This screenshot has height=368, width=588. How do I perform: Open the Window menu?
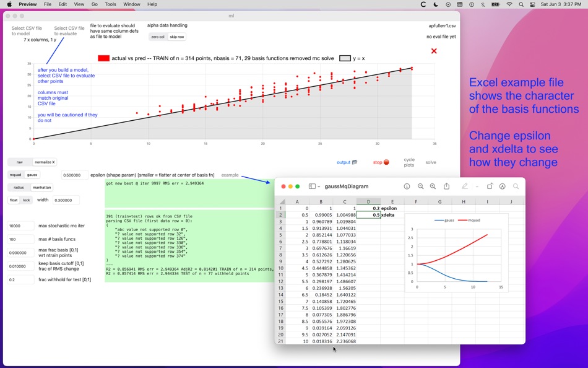point(132,4)
